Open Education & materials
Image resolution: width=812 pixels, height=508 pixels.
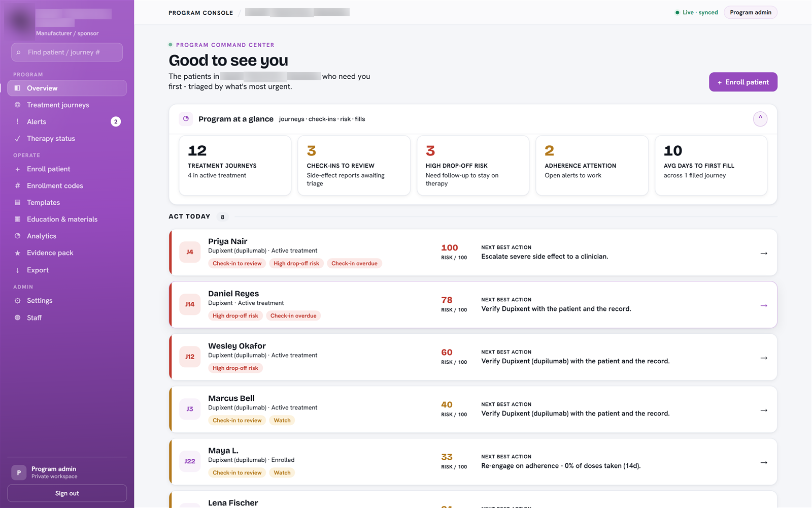(x=67, y=219)
